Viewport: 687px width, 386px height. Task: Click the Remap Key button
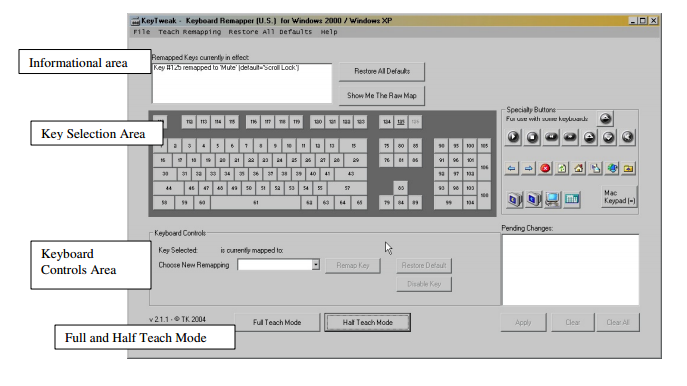tap(353, 266)
